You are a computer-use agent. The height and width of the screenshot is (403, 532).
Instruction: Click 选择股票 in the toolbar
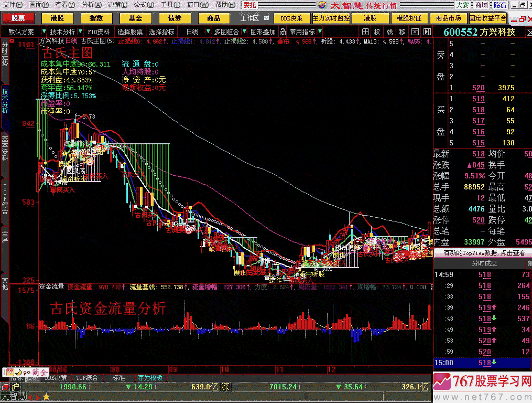(x=130, y=31)
